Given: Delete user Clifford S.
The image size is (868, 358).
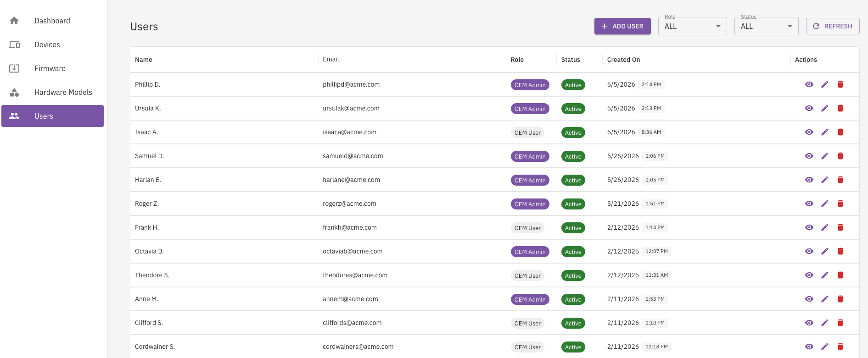Looking at the screenshot, I should (840, 323).
